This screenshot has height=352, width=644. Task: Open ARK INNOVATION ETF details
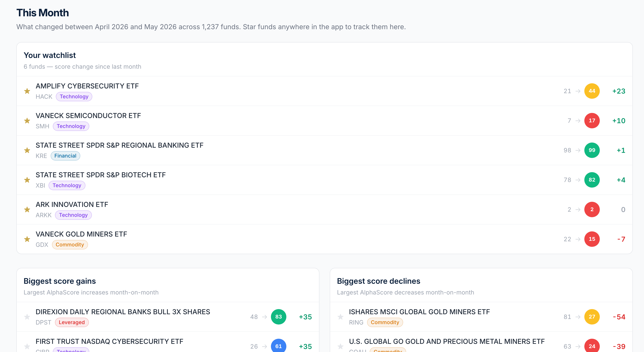pyautogui.click(x=72, y=205)
